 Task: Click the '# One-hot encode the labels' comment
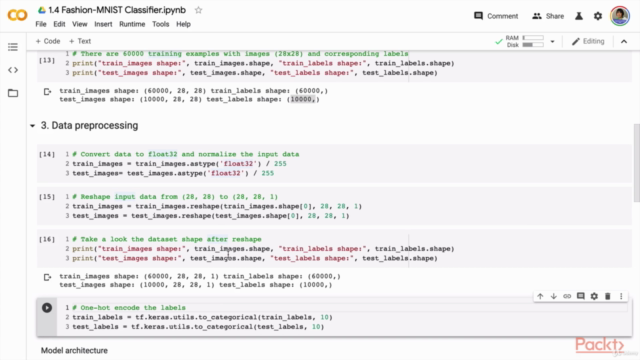[129, 308]
